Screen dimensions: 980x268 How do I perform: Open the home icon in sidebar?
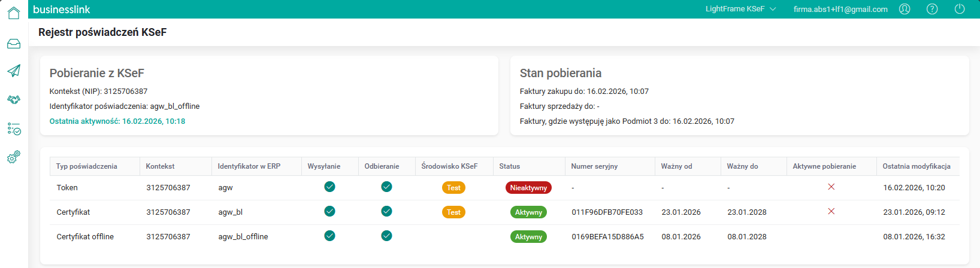click(x=14, y=13)
